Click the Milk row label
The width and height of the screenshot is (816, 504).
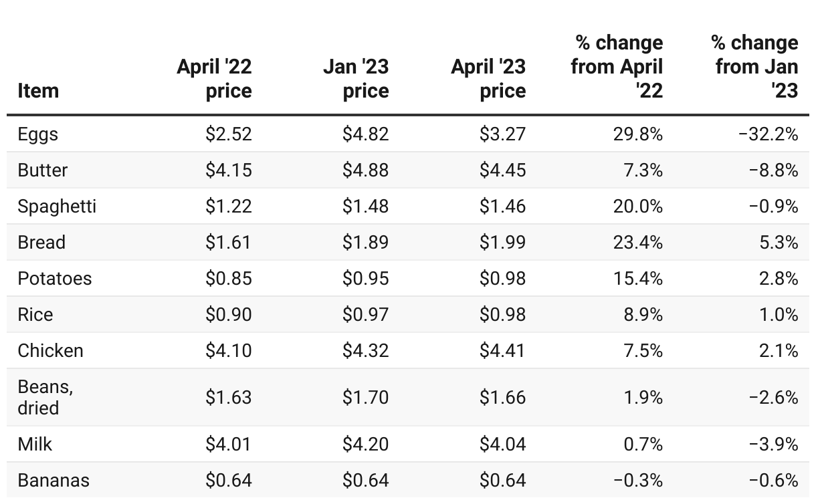tap(35, 445)
